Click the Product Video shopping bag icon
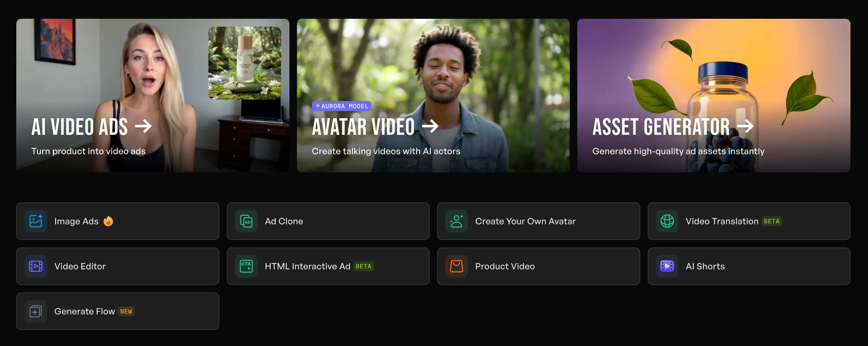The height and width of the screenshot is (346, 868). (456, 266)
